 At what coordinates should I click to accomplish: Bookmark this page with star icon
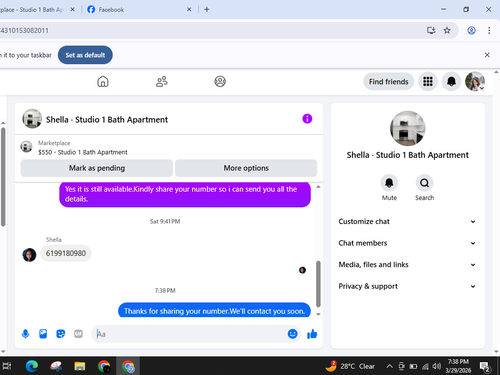447,31
